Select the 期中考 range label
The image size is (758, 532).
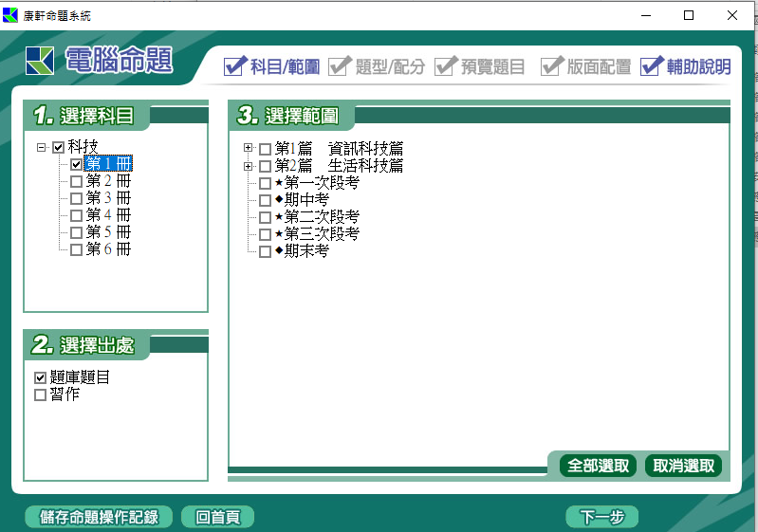point(302,200)
